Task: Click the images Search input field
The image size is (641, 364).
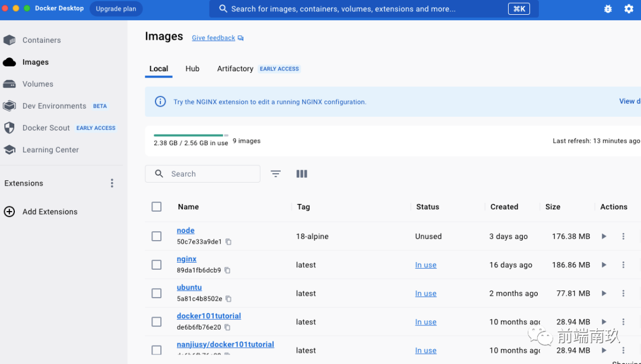Action: pyautogui.click(x=203, y=174)
